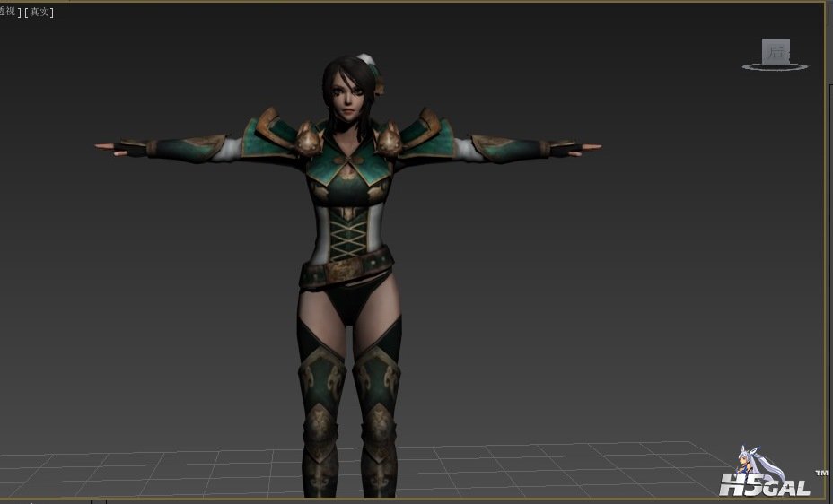Select the knee armor on viewer's right leg
This screenshot has height=504, width=833.
tap(377, 384)
